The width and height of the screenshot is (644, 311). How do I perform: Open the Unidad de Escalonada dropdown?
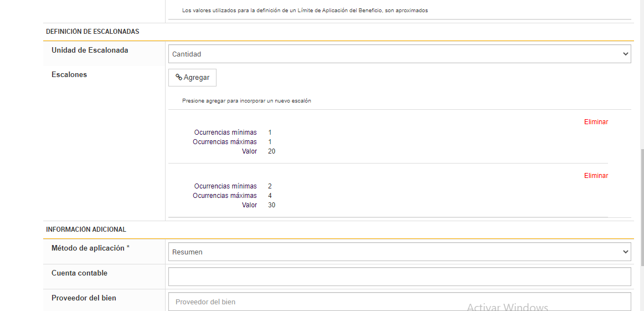(399, 54)
